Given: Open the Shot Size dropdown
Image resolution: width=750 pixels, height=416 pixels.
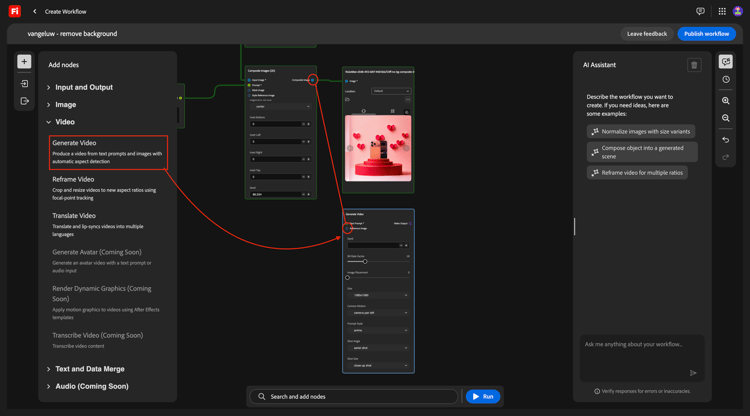Looking at the screenshot, I should (378, 365).
